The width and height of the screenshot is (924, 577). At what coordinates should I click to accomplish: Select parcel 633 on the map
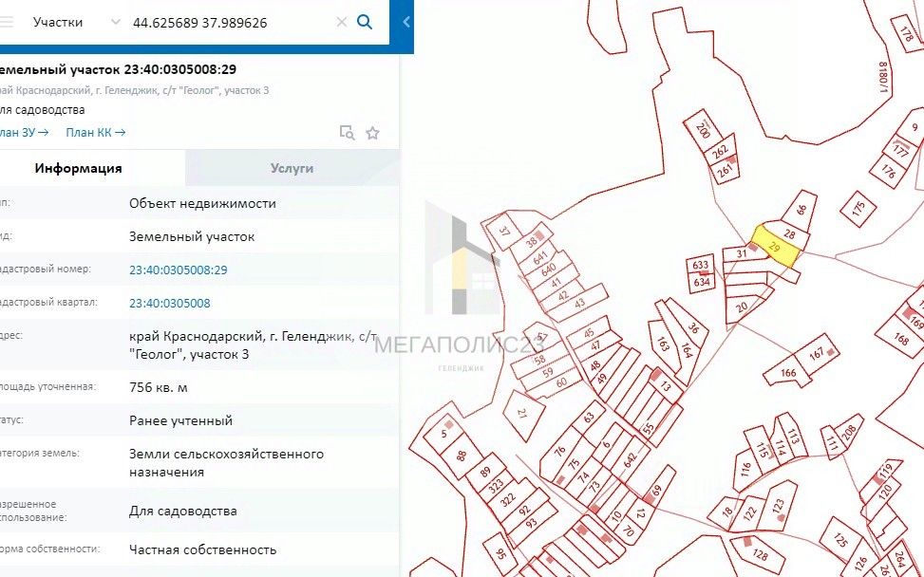700,265
